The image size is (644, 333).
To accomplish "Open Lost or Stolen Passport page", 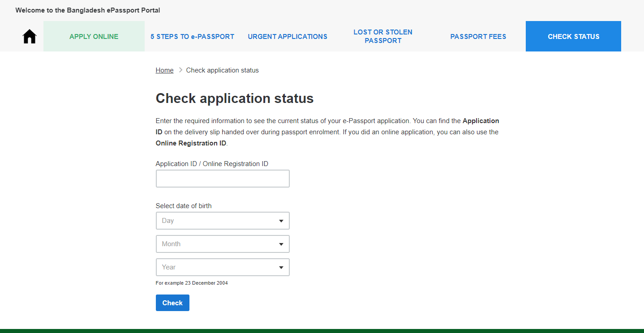I will (x=383, y=36).
